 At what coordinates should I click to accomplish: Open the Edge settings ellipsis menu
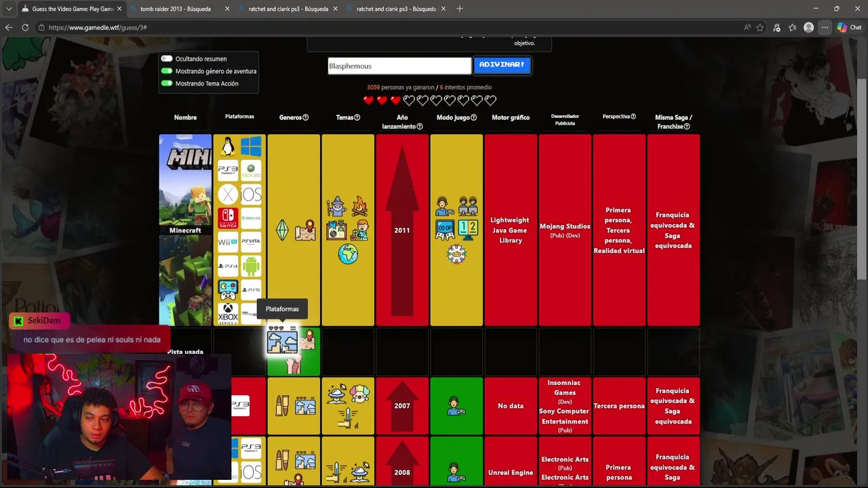click(x=825, y=27)
